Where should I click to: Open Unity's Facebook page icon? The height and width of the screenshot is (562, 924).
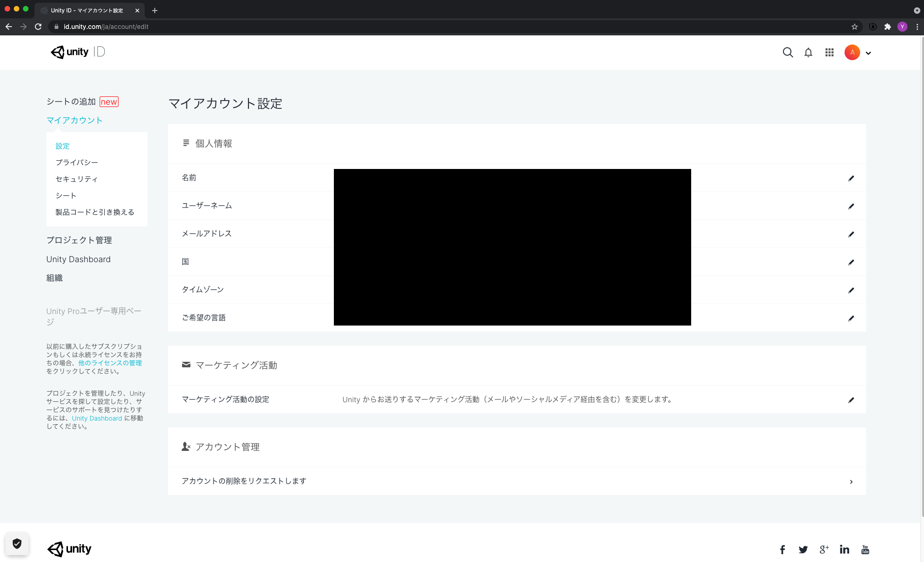(x=783, y=550)
